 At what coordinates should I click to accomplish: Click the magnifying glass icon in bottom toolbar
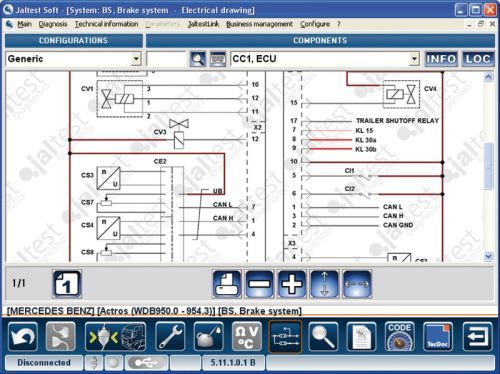[323, 336]
